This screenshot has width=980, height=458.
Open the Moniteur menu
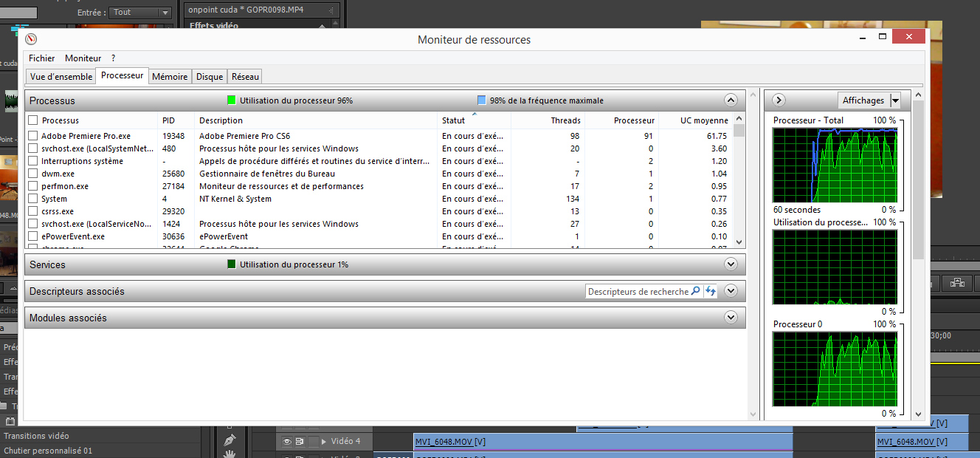(x=83, y=58)
